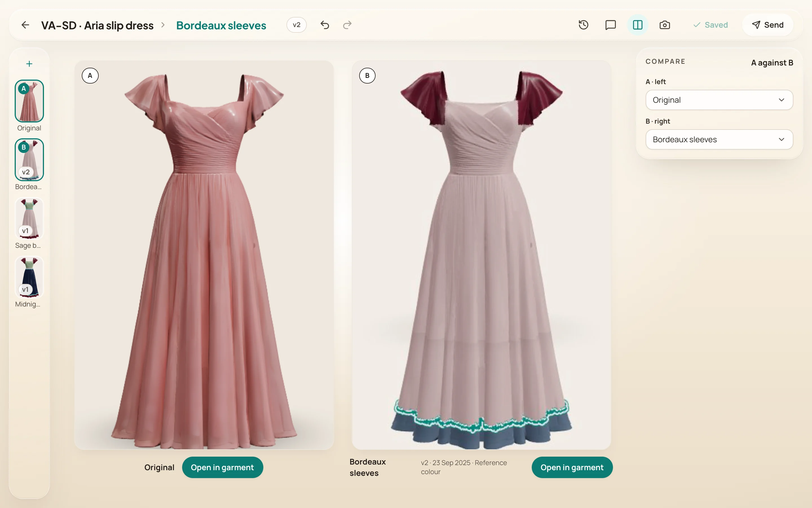Click the Send button
Image resolution: width=812 pixels, height=508 pixels.
pos(768,25)
